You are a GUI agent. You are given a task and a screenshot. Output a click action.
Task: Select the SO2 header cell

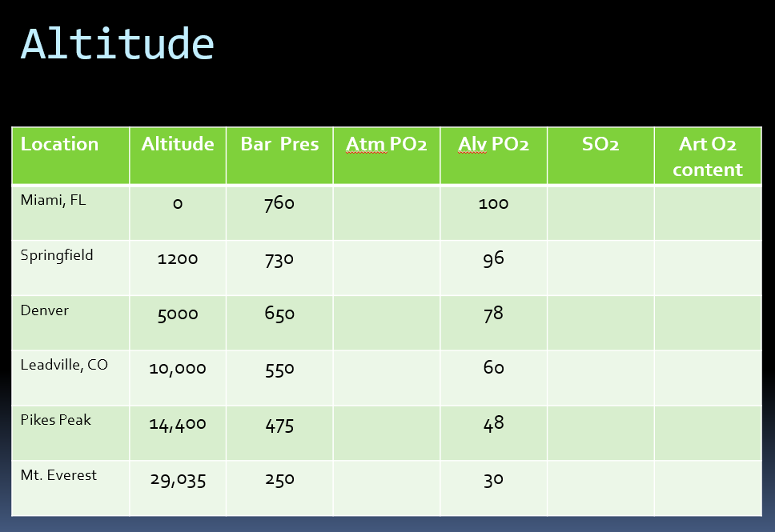[600, 145]
